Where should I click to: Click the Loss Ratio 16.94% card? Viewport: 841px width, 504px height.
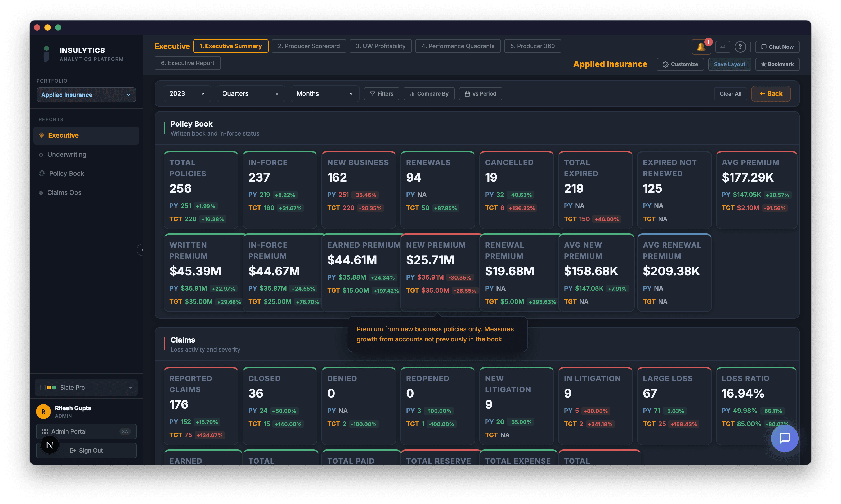point(756,406)
